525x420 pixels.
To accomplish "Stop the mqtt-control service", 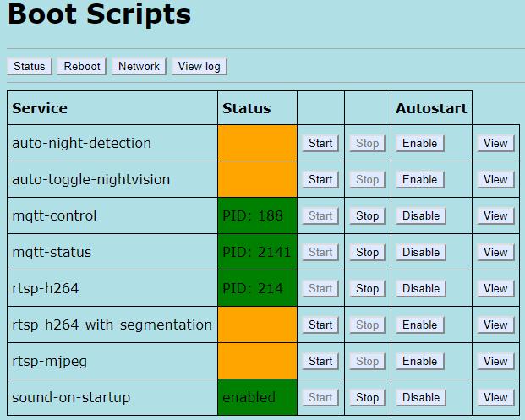I will pos(367,215).
